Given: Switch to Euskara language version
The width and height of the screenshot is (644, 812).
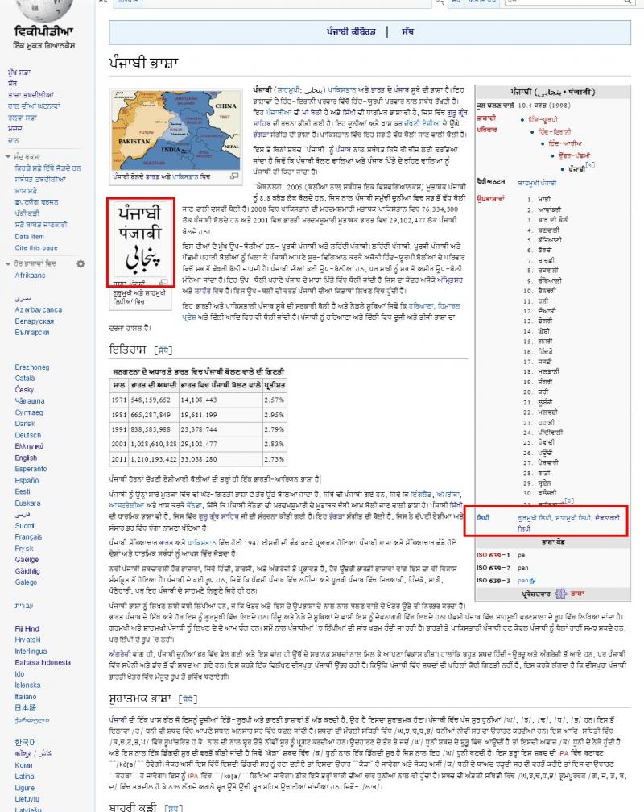Looking at the screenshot, I should (x=28, y=503).
